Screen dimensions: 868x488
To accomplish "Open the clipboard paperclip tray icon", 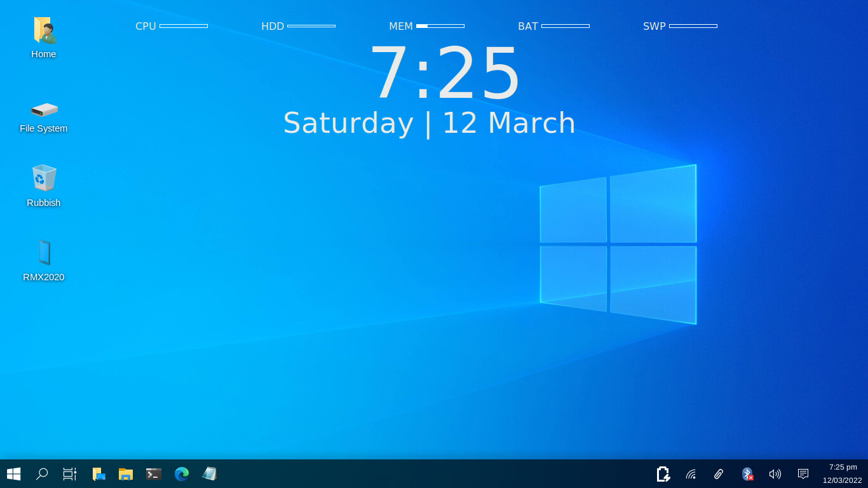I will [719, 474].
